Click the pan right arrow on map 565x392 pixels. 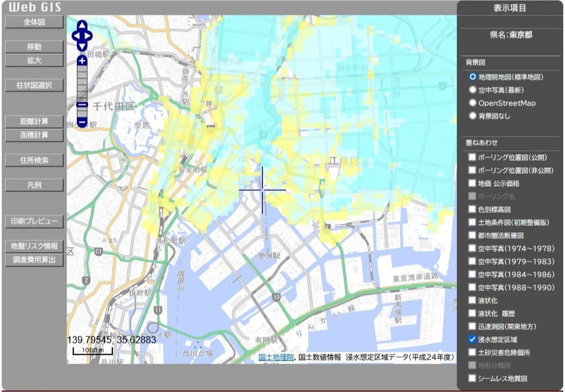coord(89,35)
